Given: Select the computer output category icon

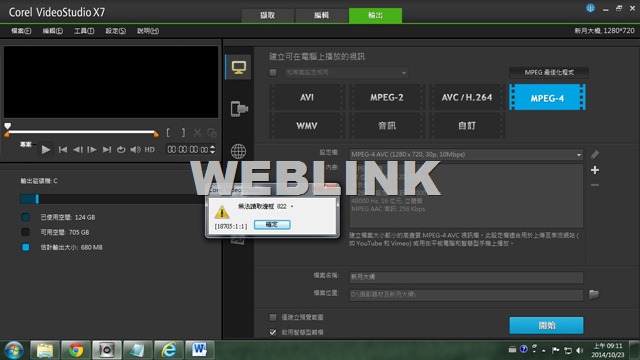Looking at the screenshot, I should 239,67.
